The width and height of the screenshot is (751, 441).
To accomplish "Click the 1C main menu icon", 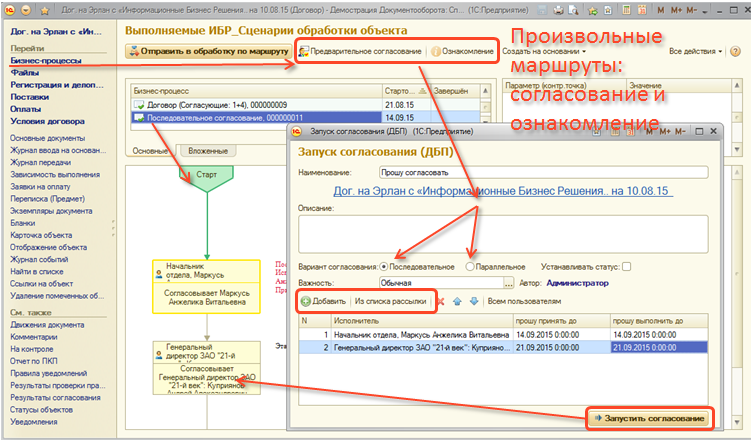I will point(9,8).
